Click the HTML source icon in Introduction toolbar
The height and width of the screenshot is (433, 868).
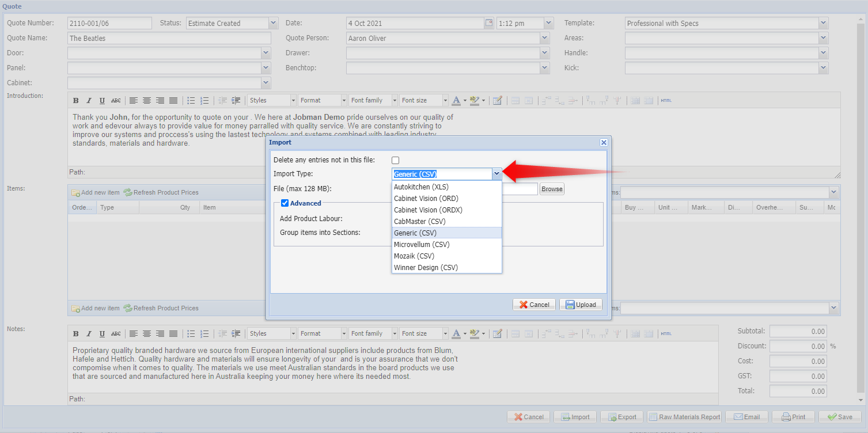coord(666,100)
